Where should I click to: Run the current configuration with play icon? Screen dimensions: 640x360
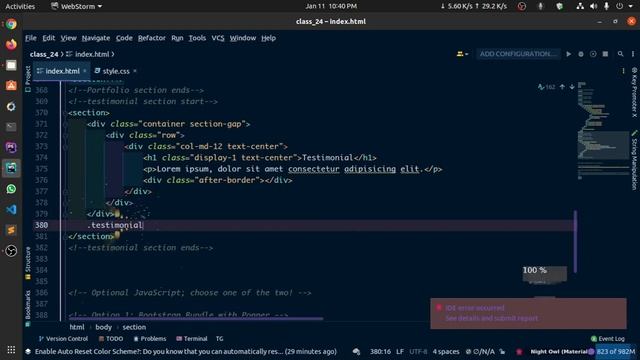tap(569, 54)
